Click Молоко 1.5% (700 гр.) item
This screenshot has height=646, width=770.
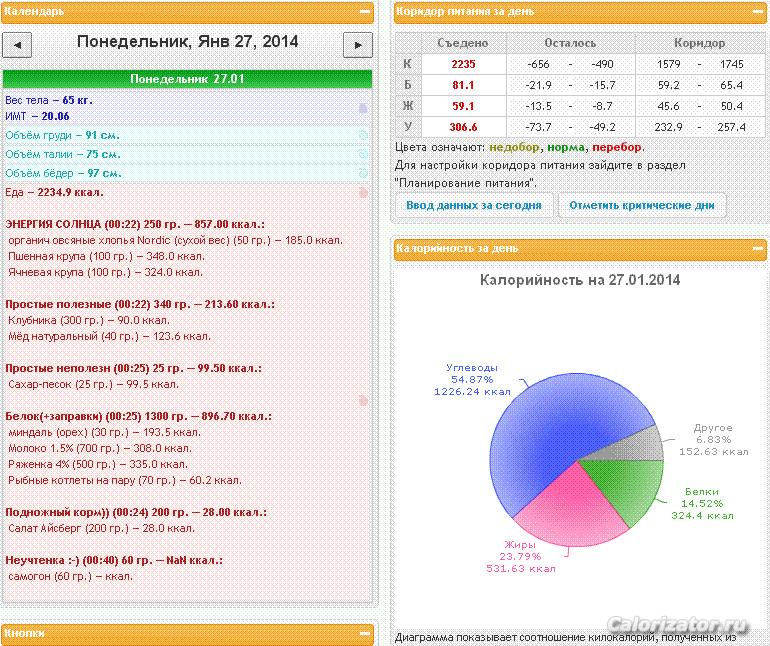[100, 449]
